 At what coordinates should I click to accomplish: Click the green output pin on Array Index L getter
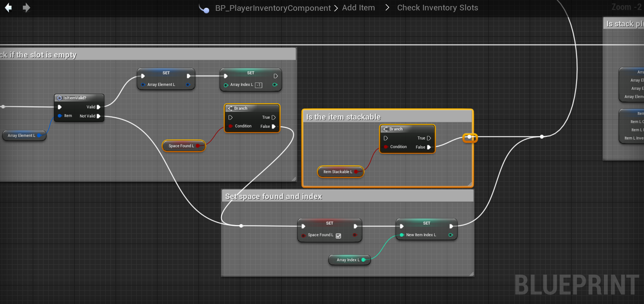click(363, 260)
